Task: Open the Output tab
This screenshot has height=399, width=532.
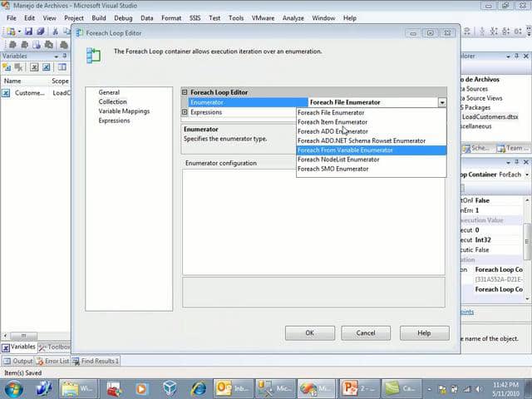Action: click(x=18, y=361)
